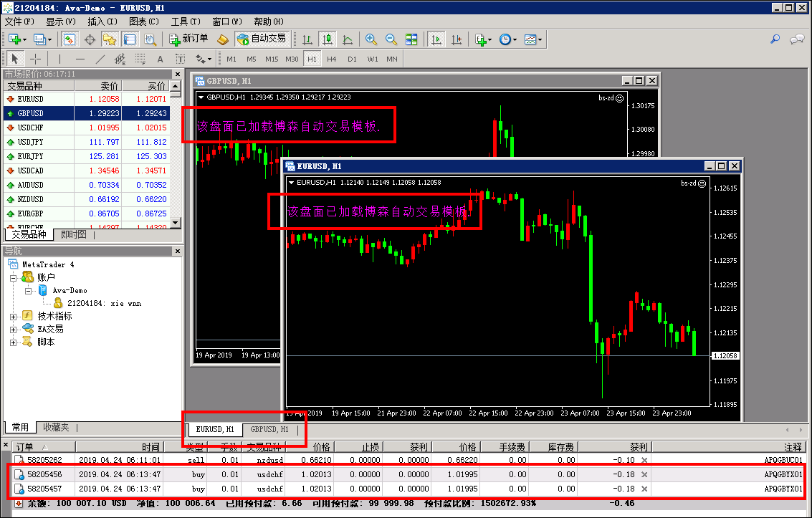Screen dimensions: 812x518
Task: Switch chart to bar chart icon
Action: [307, 39]
